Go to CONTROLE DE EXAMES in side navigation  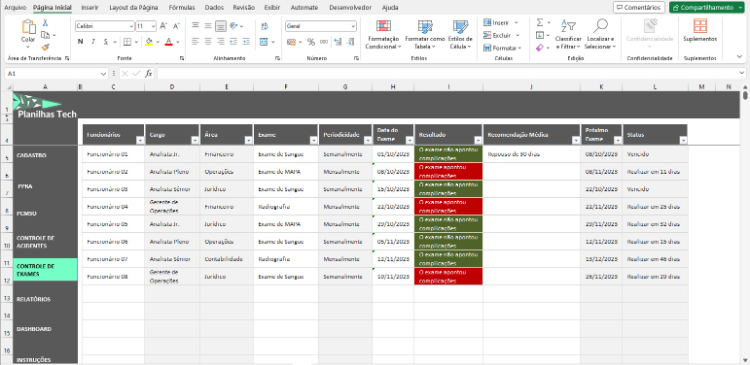[x=45, y=270]
